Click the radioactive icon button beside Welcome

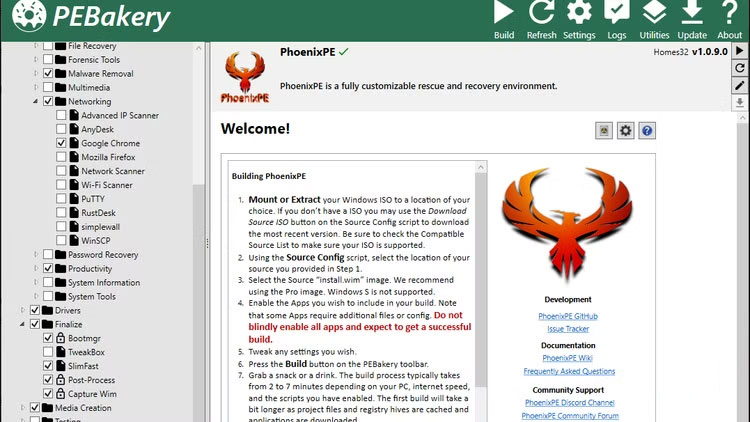tap(604, 131)
